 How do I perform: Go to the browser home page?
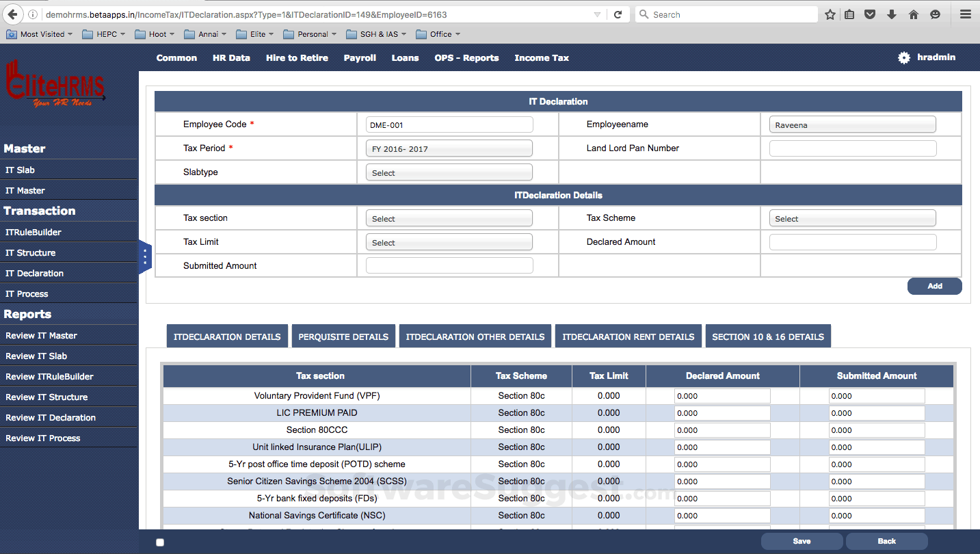913,14
